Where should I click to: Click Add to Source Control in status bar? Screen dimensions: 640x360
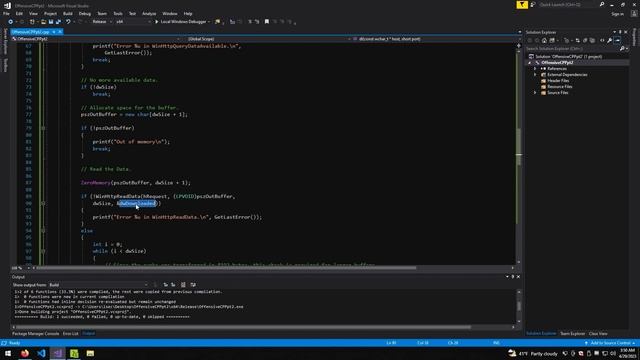[610, 343]
